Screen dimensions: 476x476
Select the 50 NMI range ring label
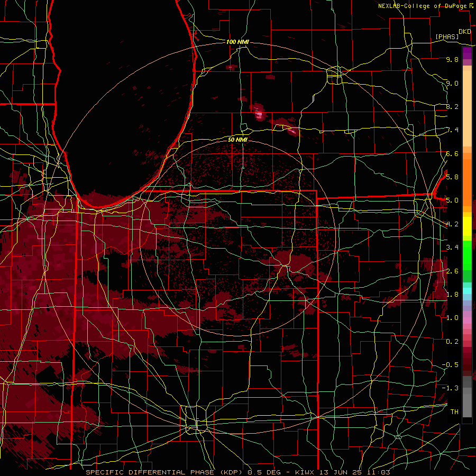237,140
